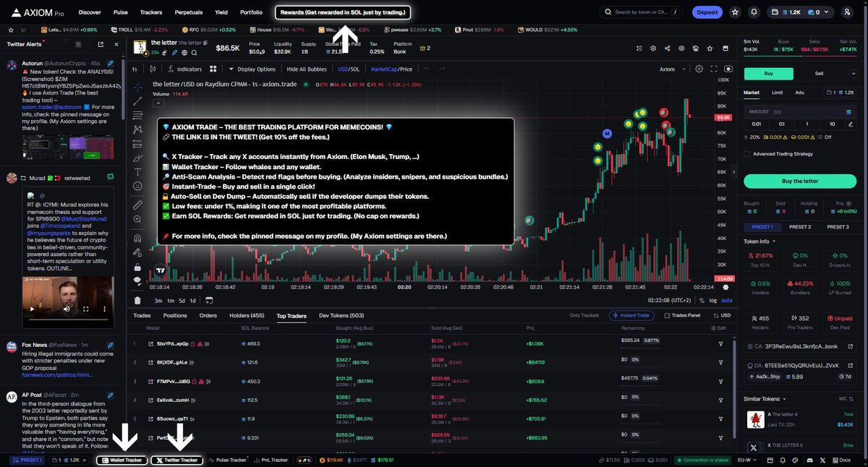Toggle eye visibility icon above chart
Screen dimensions: 868x467
pos(681,48)
